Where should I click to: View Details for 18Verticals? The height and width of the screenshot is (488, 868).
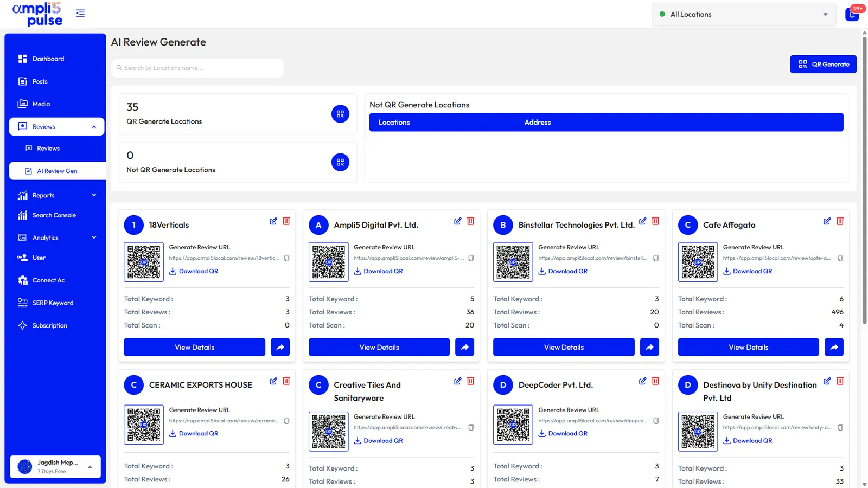pyautogui.click(x=194, y=347)
